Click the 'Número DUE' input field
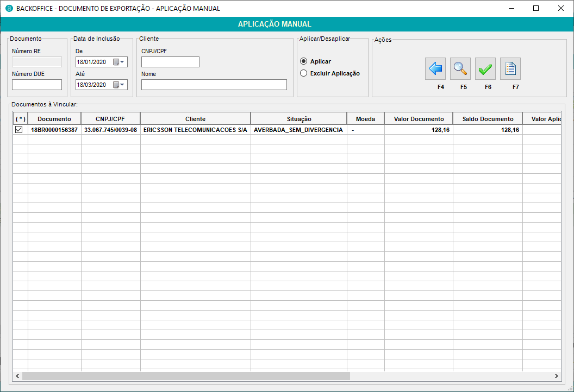 click(x=37, y=85)
